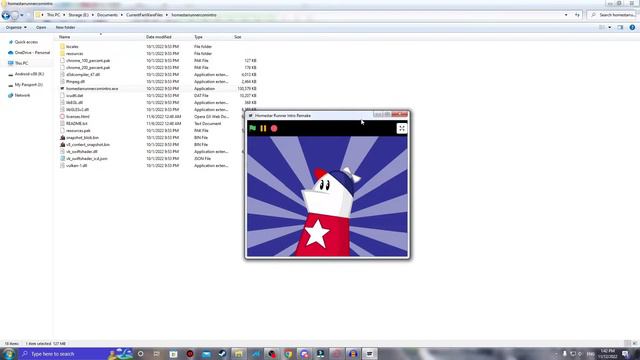
Task: Open Mail app from the taskbar
Action: (206, 354)
